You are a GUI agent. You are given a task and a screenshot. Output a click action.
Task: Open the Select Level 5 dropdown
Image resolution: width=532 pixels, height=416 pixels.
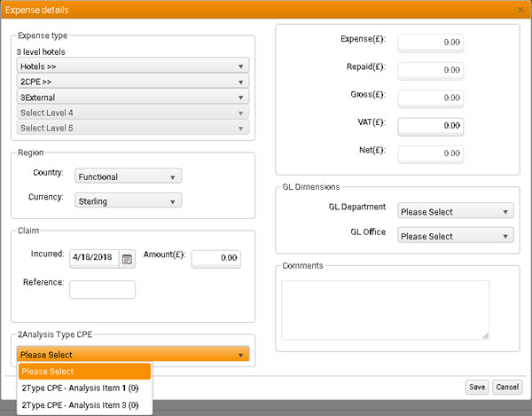click(133, 128)
